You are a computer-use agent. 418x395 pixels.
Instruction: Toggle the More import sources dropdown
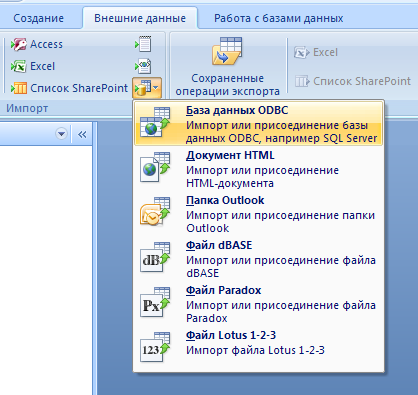pos(147,88)
